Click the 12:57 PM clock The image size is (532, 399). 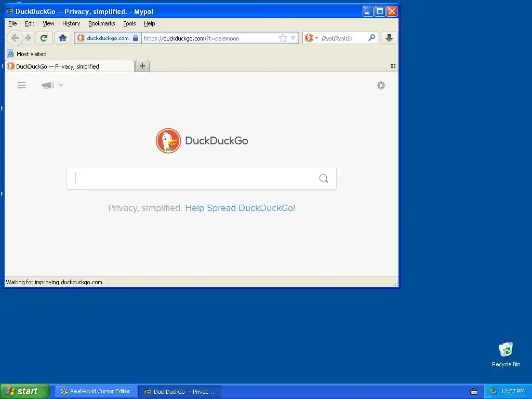coord(513,391)
